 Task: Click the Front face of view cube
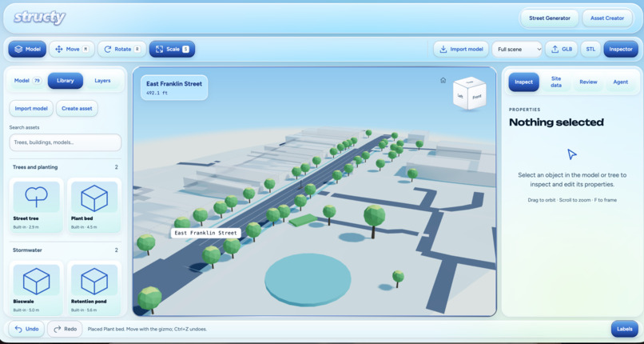coord(476,97)
